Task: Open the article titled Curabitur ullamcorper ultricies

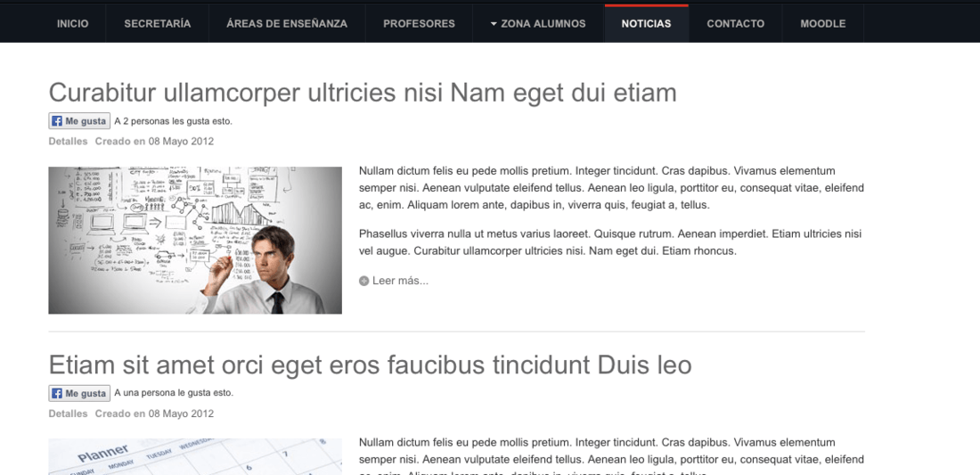Action: pyautogui.click(x=363, y=93)
